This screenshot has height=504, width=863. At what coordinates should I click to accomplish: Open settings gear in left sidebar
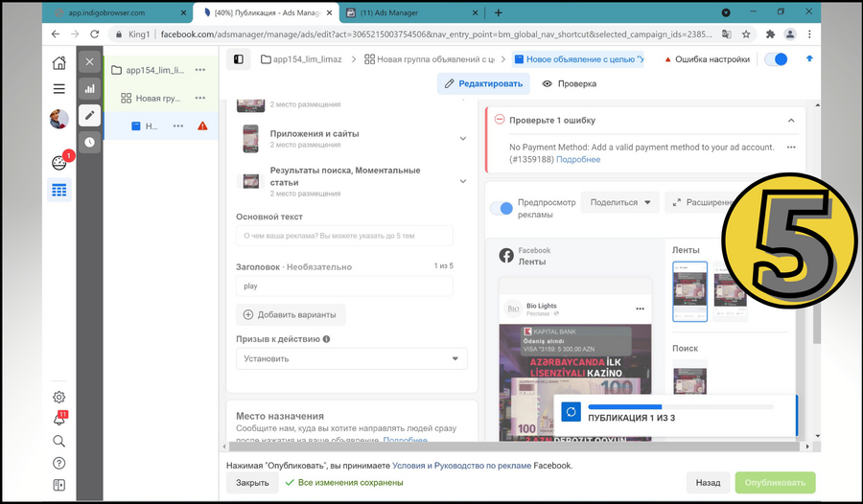[58, 398]
